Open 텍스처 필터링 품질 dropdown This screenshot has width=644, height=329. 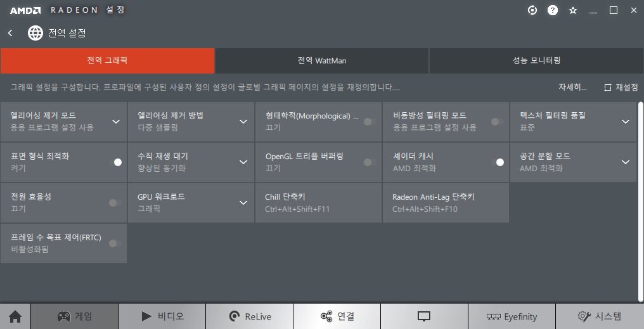pyautogui.click(x=626, y=122)
